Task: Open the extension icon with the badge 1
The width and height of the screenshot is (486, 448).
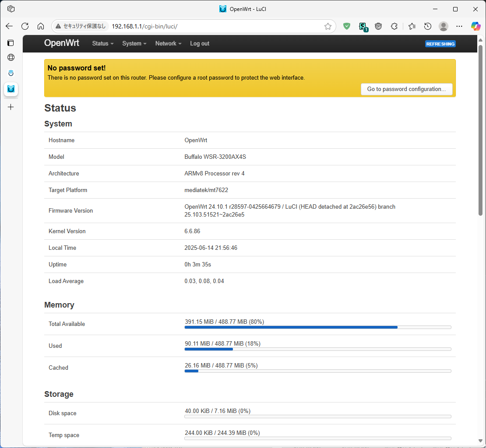Action: (x=363, y=27)
